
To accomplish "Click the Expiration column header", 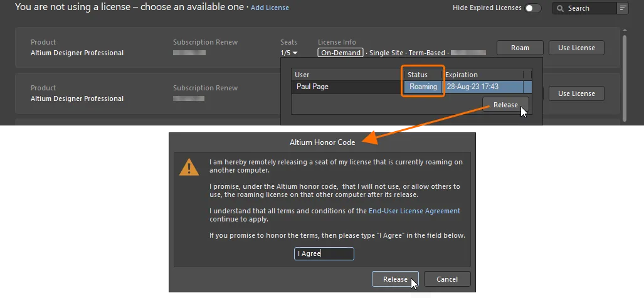I will (x=483, y=75).
